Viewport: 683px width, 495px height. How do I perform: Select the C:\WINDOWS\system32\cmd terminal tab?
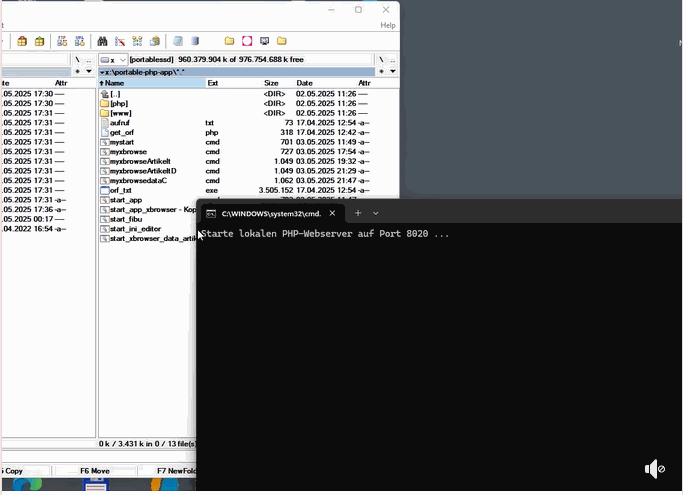(270, 213)
